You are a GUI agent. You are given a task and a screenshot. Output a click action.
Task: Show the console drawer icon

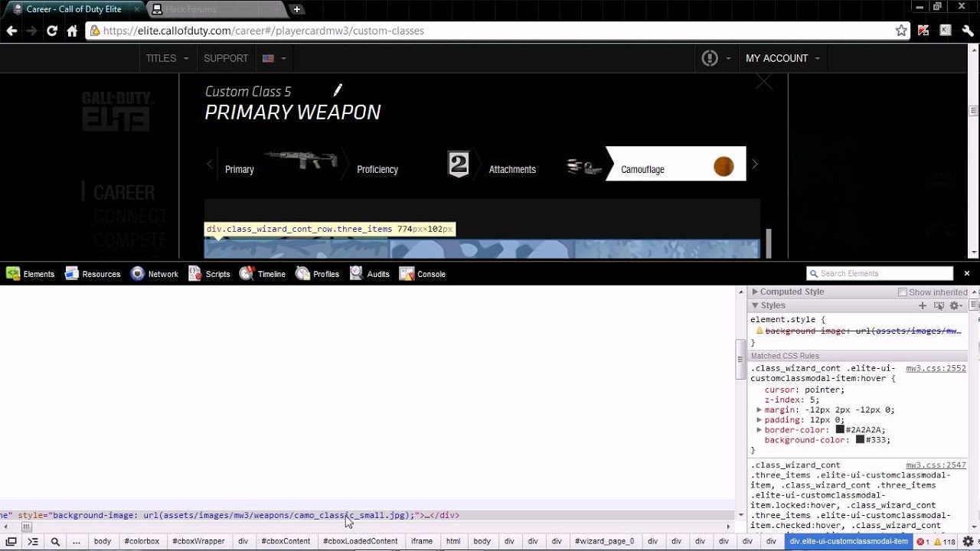[33, 541]
